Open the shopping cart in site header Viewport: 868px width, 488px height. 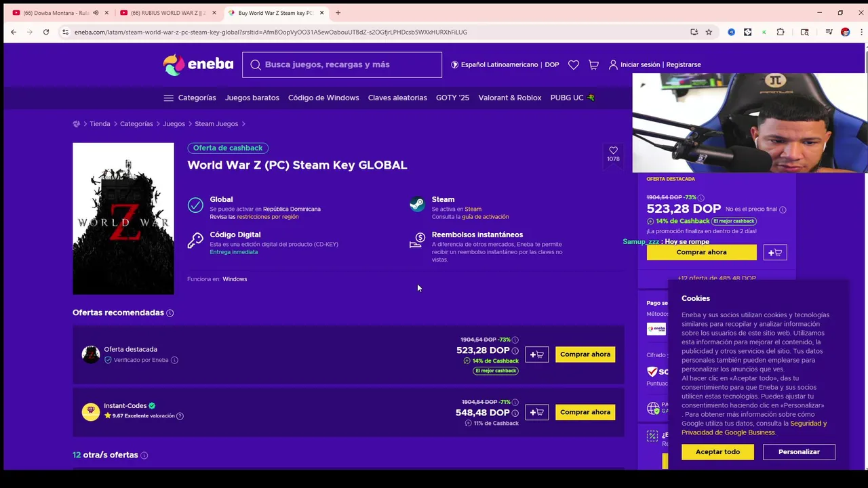coord(593,64)
